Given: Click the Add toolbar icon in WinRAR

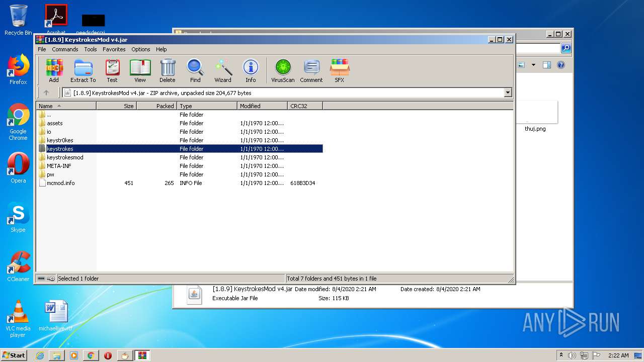Looking at the screenshot, I should (54, 70).
